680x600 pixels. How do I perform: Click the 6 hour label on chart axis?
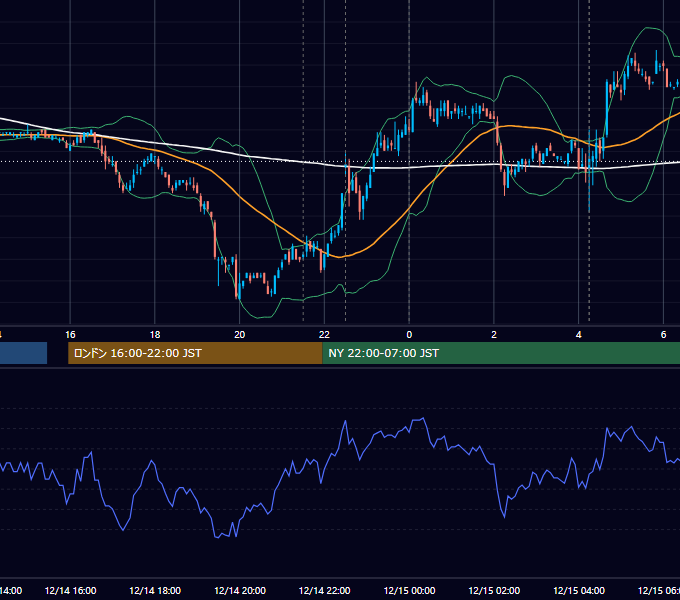(x=663, y=335)
